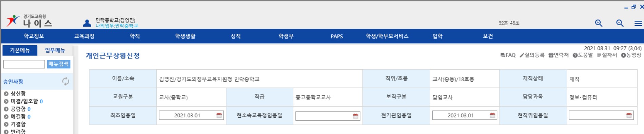
Task: Open the FAQ link
Action: (508, 55)
